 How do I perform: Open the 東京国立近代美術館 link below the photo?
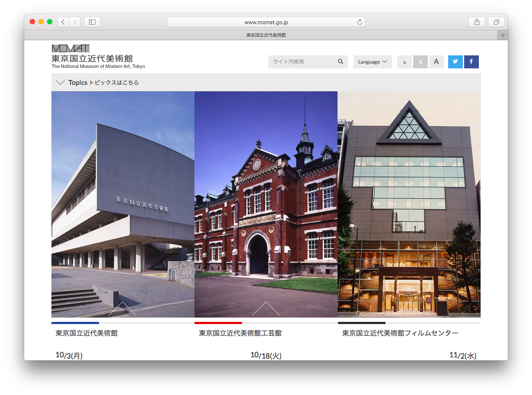click(86, 333)
